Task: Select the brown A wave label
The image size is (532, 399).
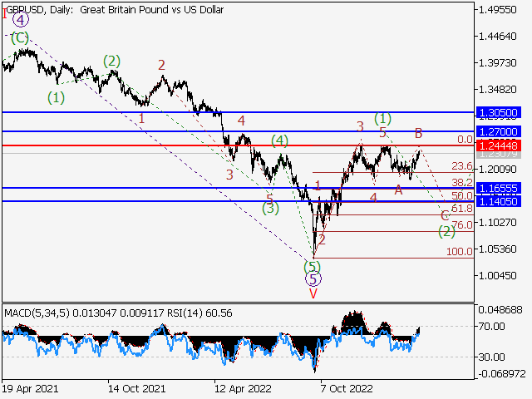Action: [x=398, y=190]
